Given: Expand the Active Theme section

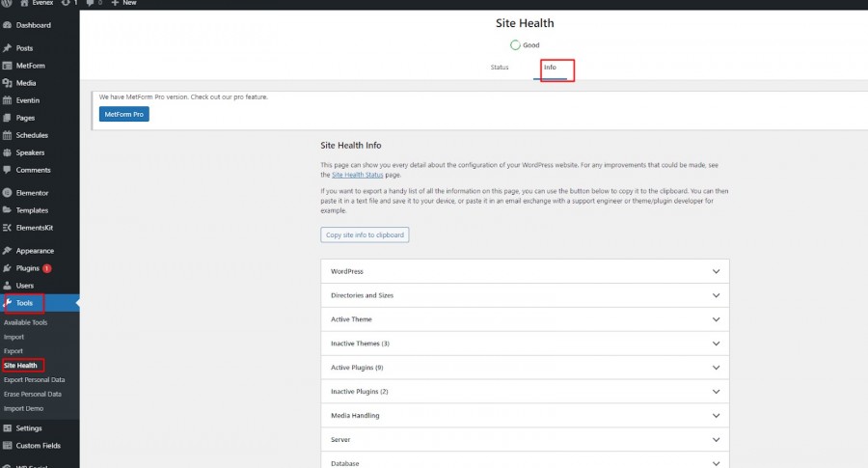Looking at the screenshot, I should (x=525, y=319).
